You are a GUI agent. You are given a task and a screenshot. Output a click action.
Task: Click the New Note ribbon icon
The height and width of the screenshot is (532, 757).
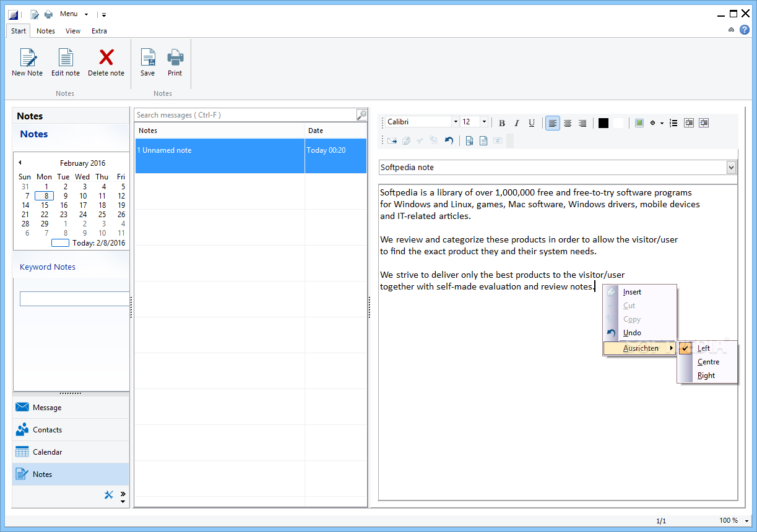(x=27, y=58)
